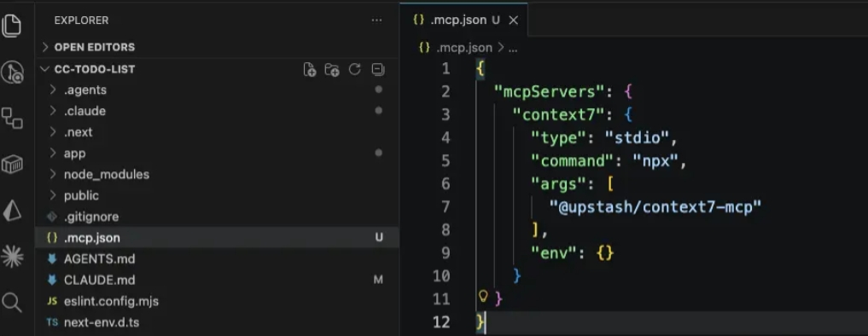Click New File icon in CC-TODO-LIST header
The image size is (868, 336).
310,70
